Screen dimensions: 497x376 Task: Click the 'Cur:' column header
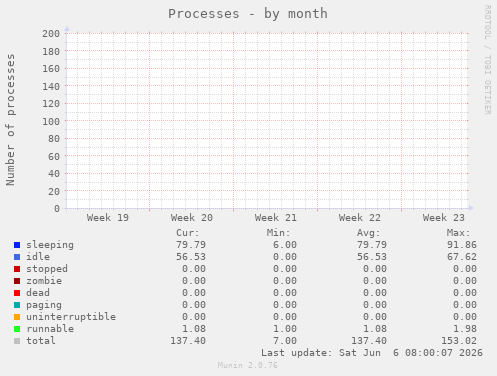pyautogui.click(x=188, y=233)
